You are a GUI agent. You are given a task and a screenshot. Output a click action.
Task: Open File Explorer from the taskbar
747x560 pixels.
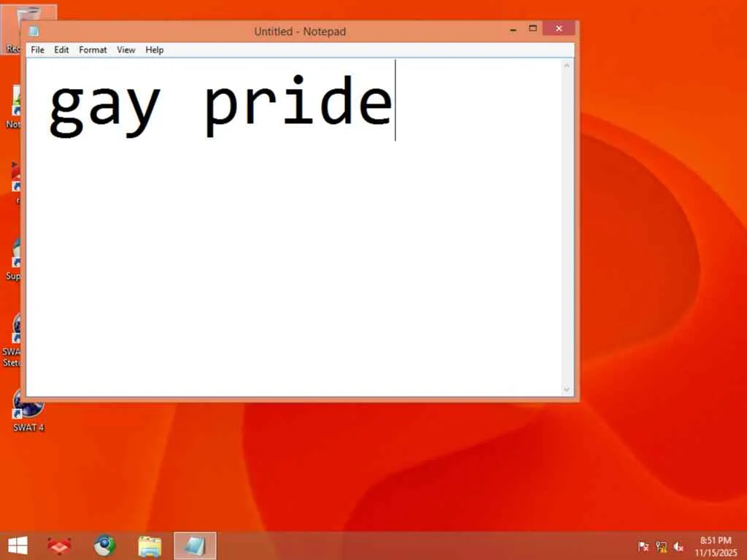pos(150,546)
